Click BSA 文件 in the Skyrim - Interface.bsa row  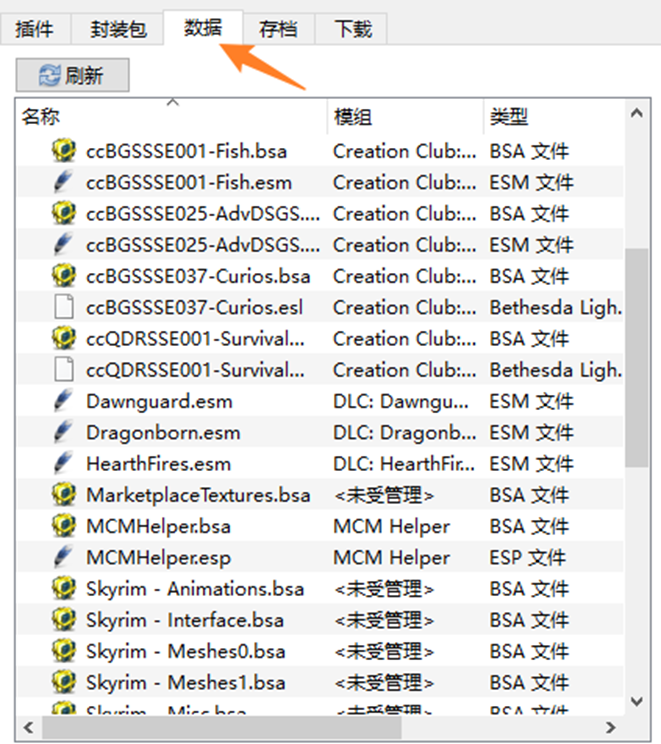[529, 621]
